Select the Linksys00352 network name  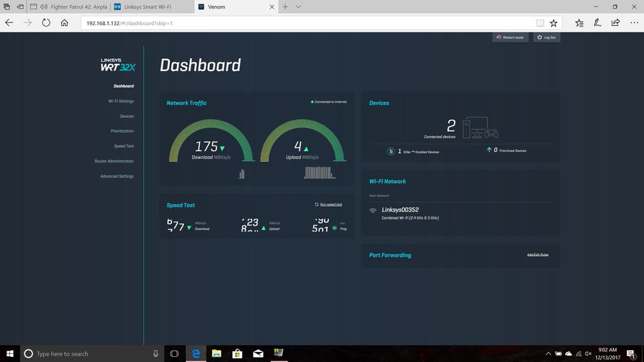pos(400,210)
